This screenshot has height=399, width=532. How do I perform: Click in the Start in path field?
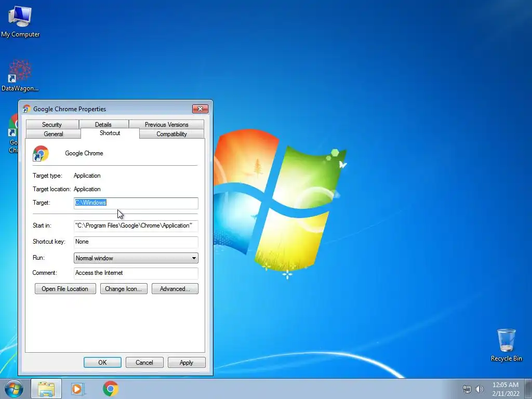[136, 225]
